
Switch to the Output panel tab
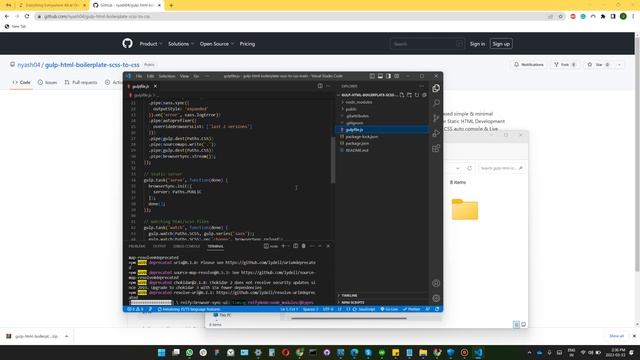pyautogui.click(x=159, y=246)
